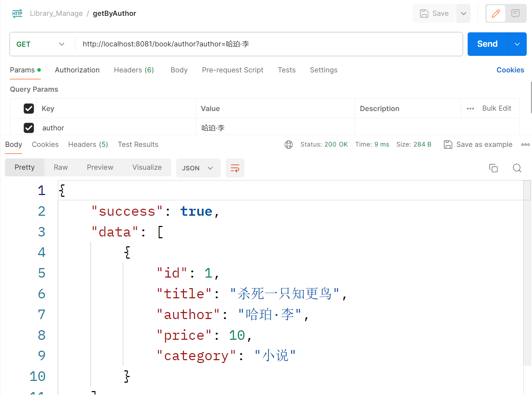Copy the response body with copy icon
The width and height of the screenshot is (532, 396).
tap(493, 168)
